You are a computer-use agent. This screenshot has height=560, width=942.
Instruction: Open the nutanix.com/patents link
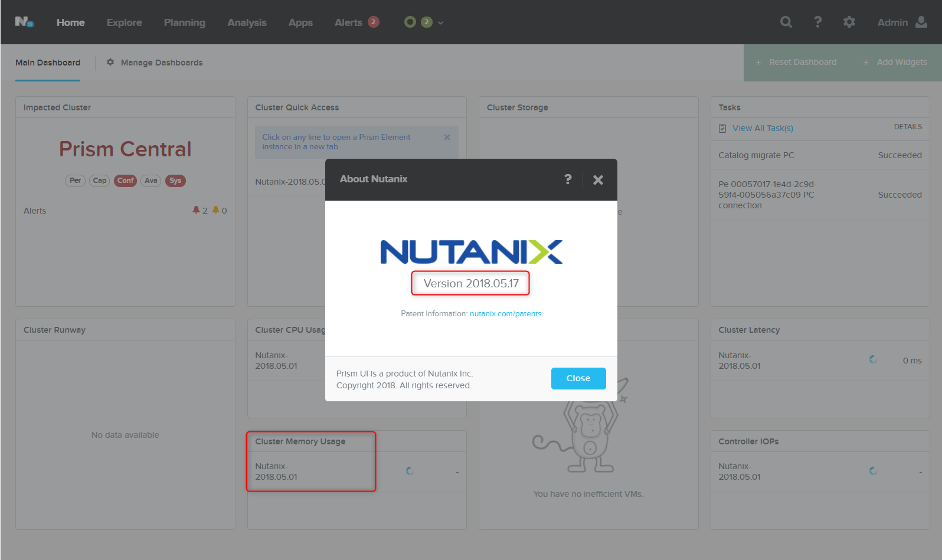505,313
